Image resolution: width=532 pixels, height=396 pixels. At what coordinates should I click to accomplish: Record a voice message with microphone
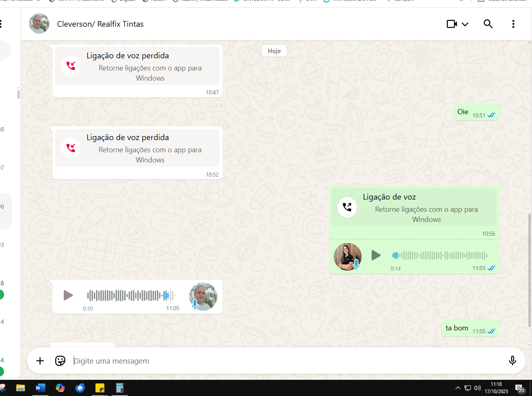point(512,361)
